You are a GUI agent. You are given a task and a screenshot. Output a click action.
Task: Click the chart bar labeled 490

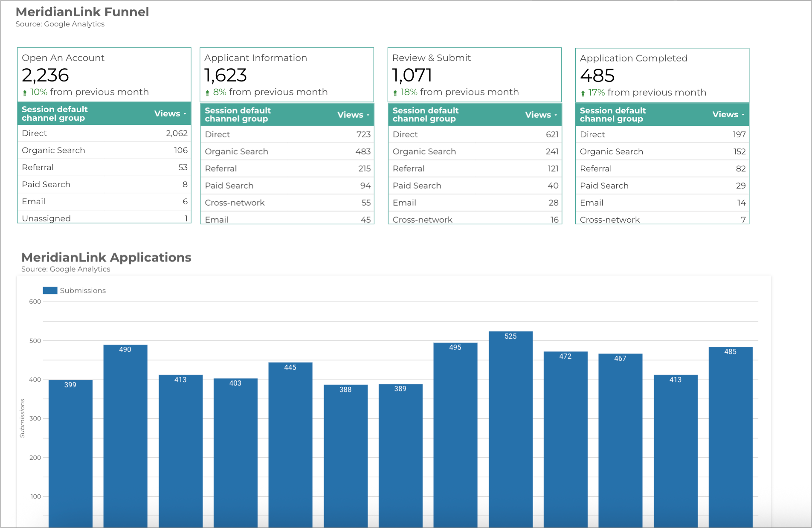pyautogui.click(x=125, y=436)
